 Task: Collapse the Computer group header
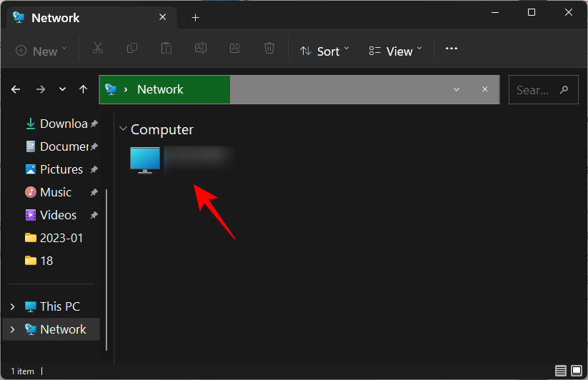(x=124, y=129)
